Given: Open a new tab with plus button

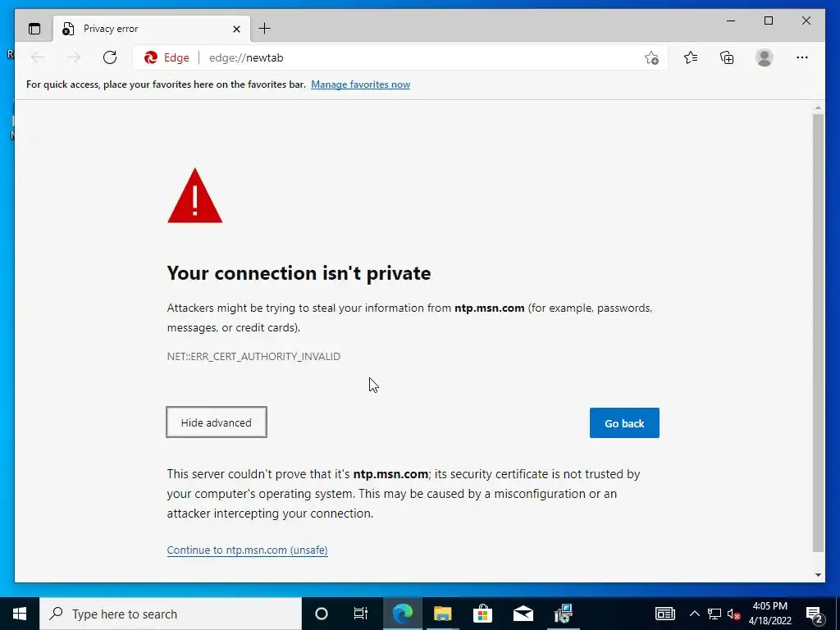Looking at the screenshot, I should 265,29.
